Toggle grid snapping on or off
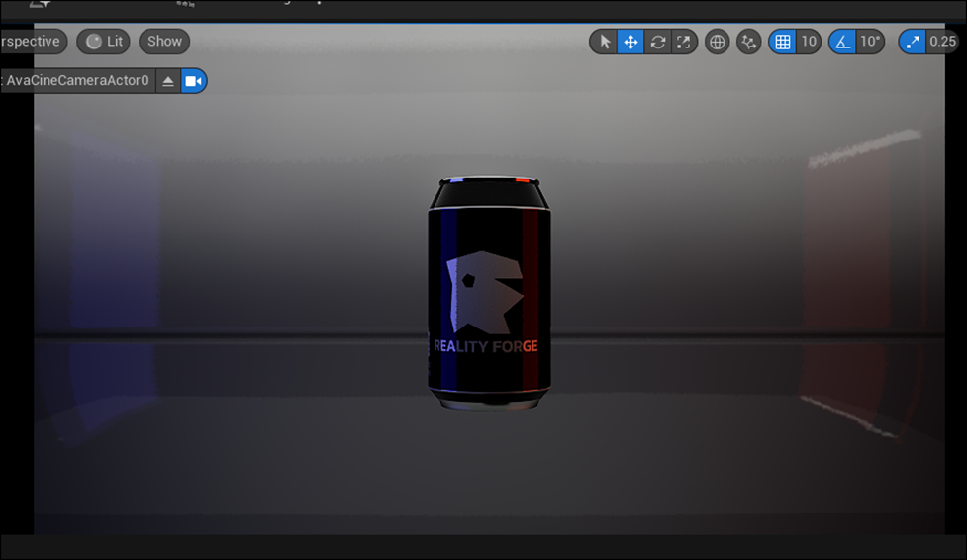 click(x=782, y=42)
